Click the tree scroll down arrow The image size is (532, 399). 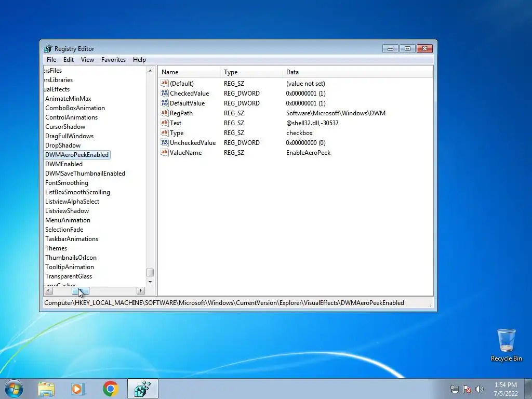pyautogui.click(x=150, y=282)
